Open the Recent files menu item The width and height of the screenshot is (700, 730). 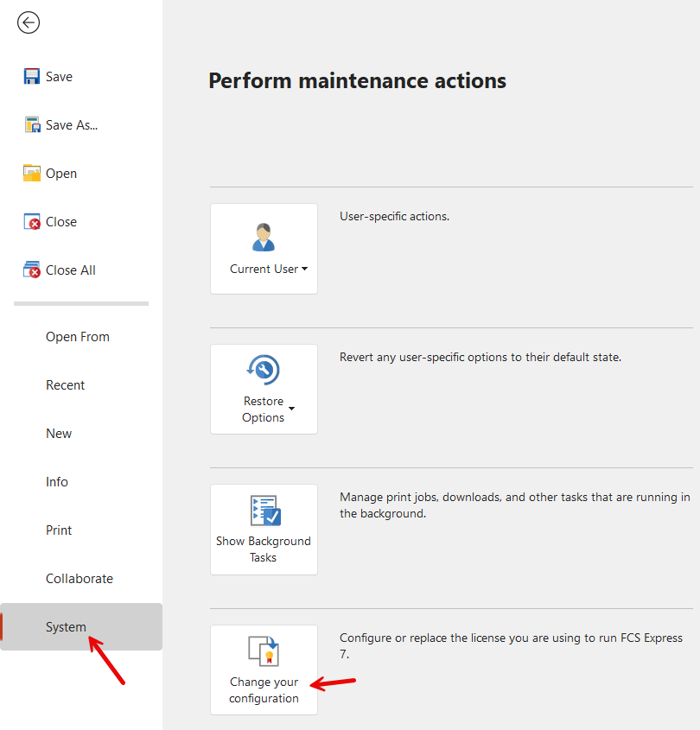coord(66,385)
